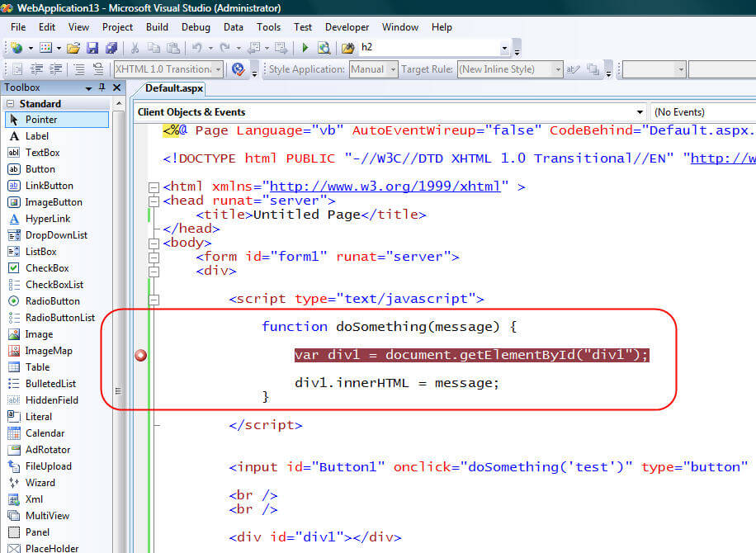
Task: Click the Comment Out Lines icon
Action: coord(79,69)
